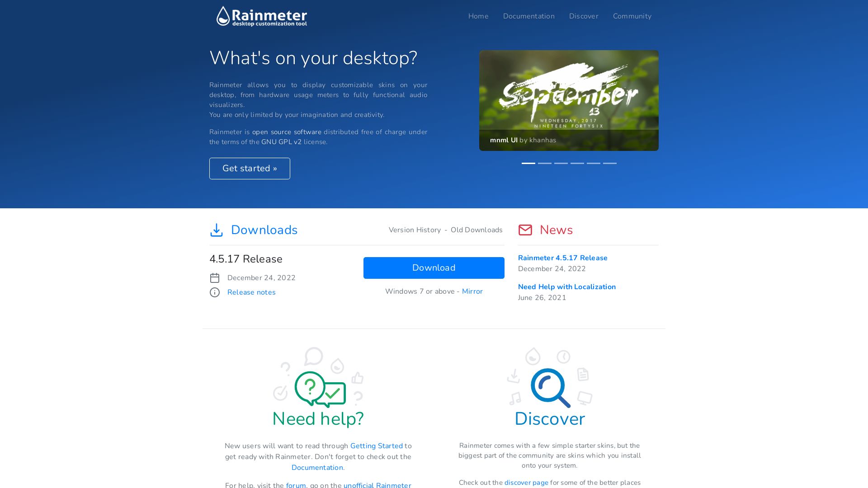This screenshot has width=868, height=488.
Task: Open the Old Downloads section
Action: 476,230
